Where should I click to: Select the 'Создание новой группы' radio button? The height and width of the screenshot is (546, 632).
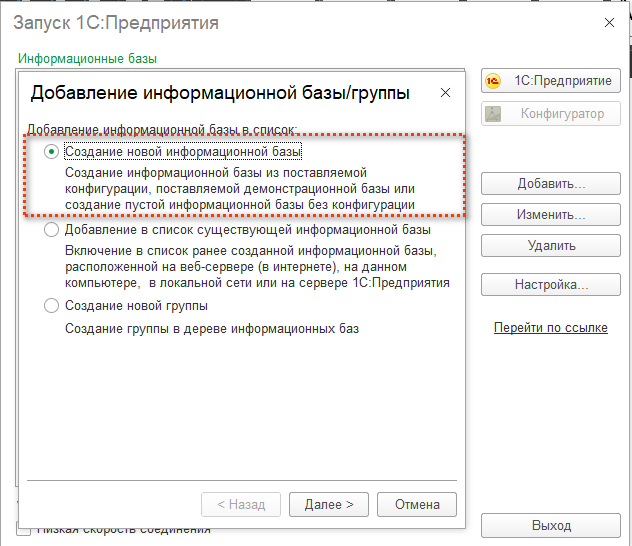click(51, 305)
